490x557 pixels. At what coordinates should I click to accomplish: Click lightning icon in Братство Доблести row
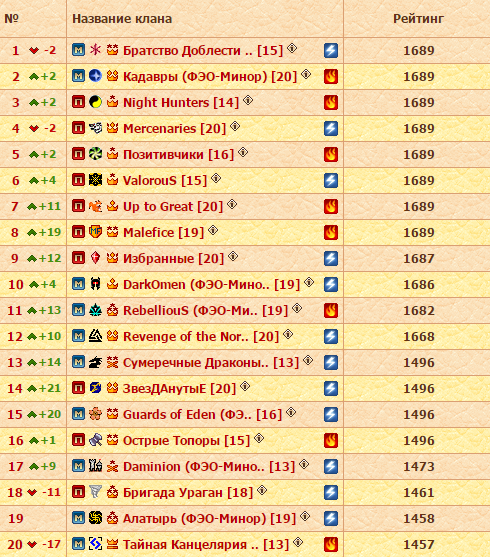[x=331, y=50]
